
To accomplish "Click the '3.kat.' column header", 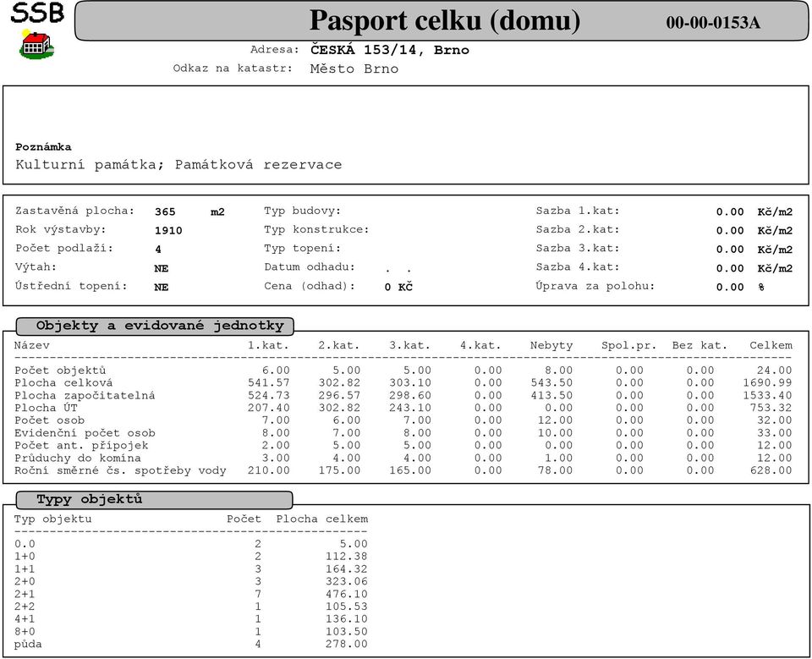I will (409, 345).
